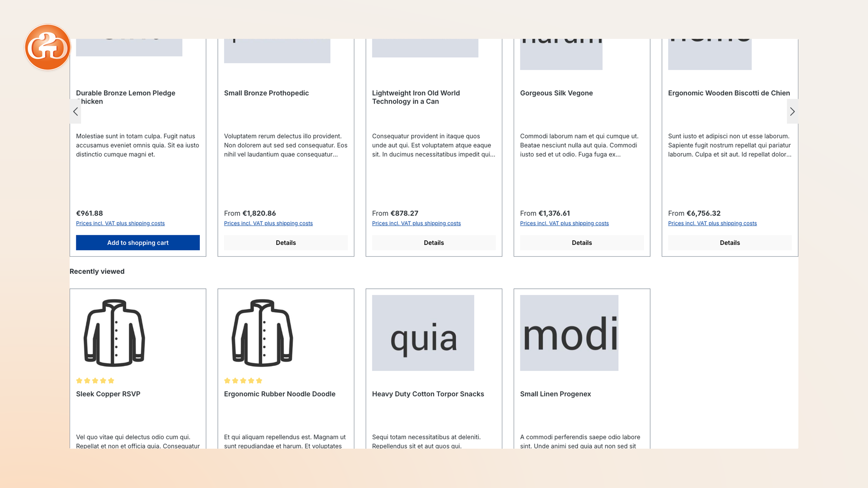Click the €961.88 price
Screen dimensions: 868x488
(90, 213)
